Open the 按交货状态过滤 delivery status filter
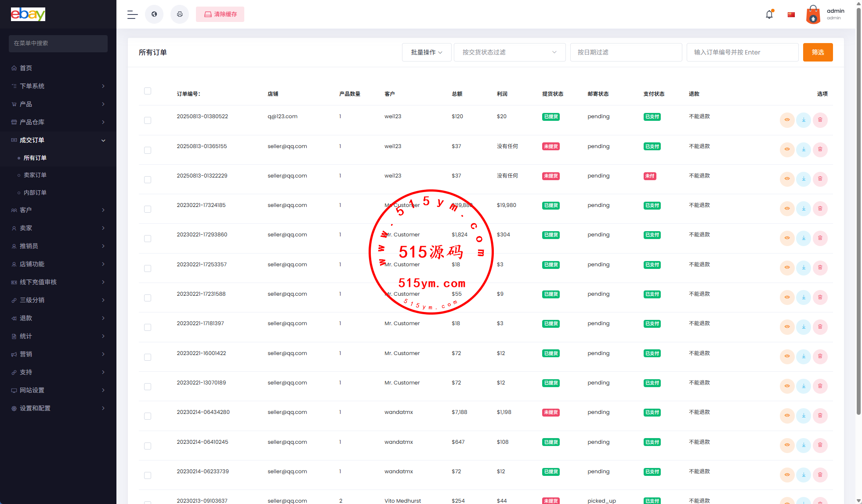The height and width of the screenshot is (504, 862). 509,52
